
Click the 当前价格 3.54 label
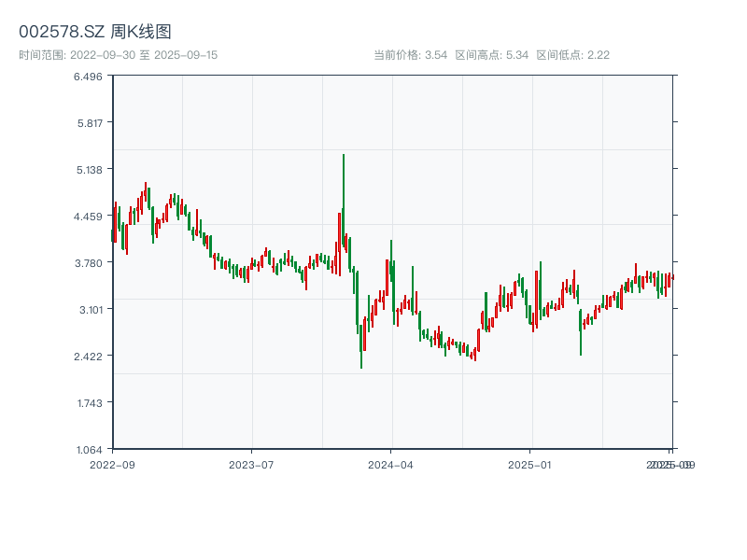[x=410, y=55]
